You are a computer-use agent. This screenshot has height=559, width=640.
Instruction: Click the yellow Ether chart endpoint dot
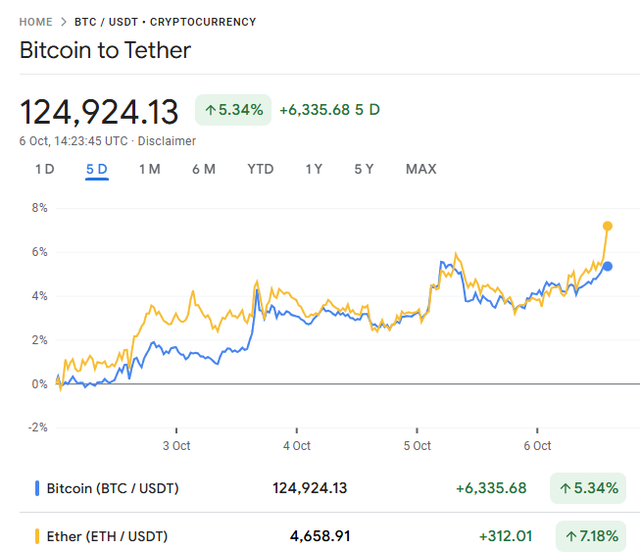click(x=607, y=226)
